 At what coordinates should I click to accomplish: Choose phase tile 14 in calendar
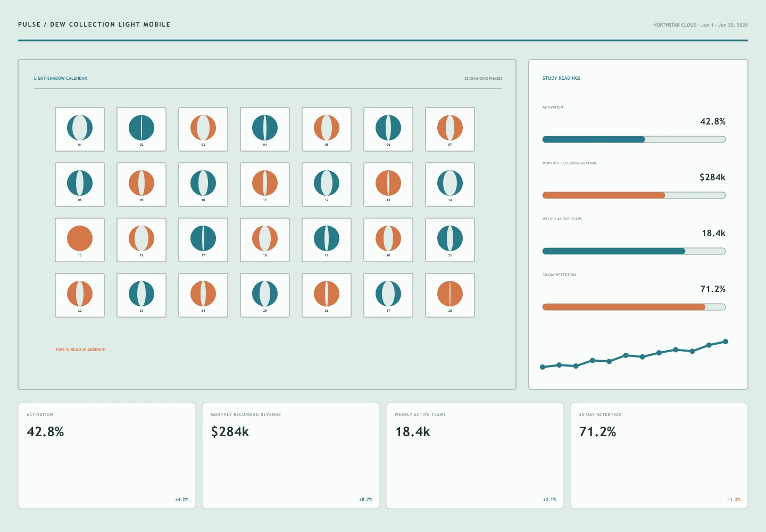[x=450, y=185]
